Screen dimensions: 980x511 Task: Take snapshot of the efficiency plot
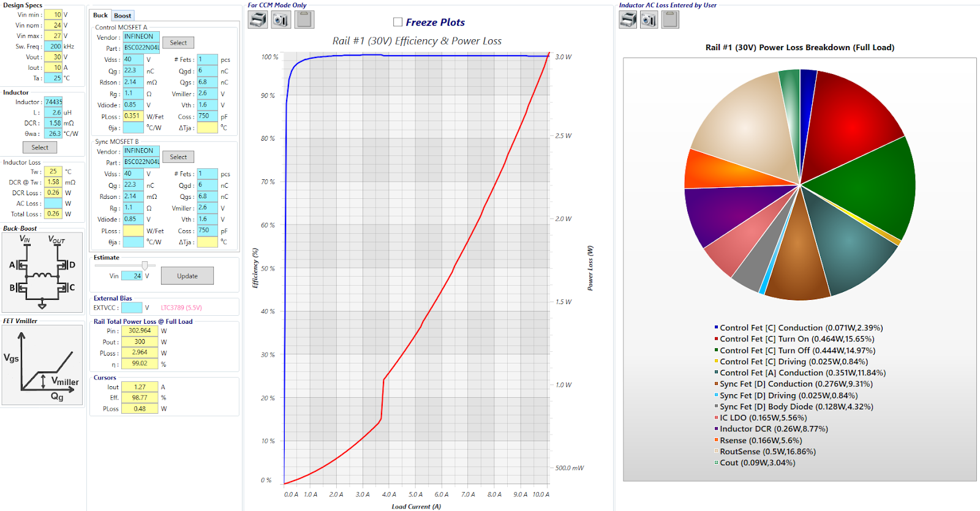point(281,20)
